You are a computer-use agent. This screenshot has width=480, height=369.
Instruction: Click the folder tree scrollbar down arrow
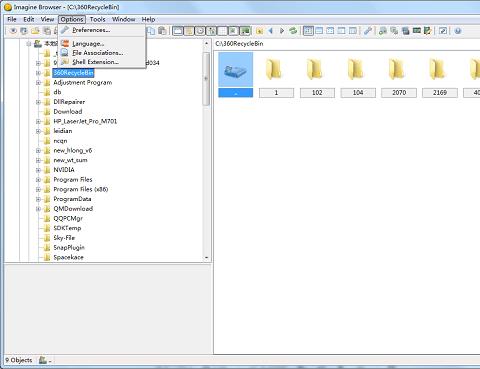coord(206,258)
